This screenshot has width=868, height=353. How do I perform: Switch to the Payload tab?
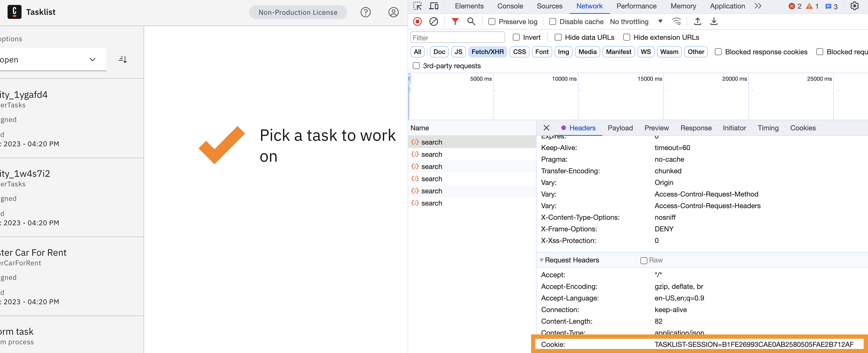pyautogui.click(x=620, y=128)
